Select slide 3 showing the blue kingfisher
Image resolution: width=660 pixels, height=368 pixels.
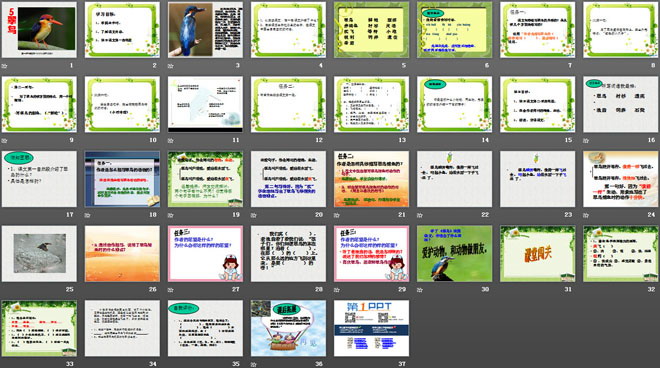[x=205, y=30]
